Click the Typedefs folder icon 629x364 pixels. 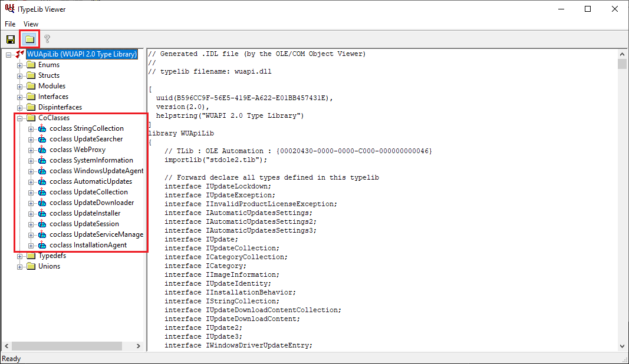(x=31, y=256)
